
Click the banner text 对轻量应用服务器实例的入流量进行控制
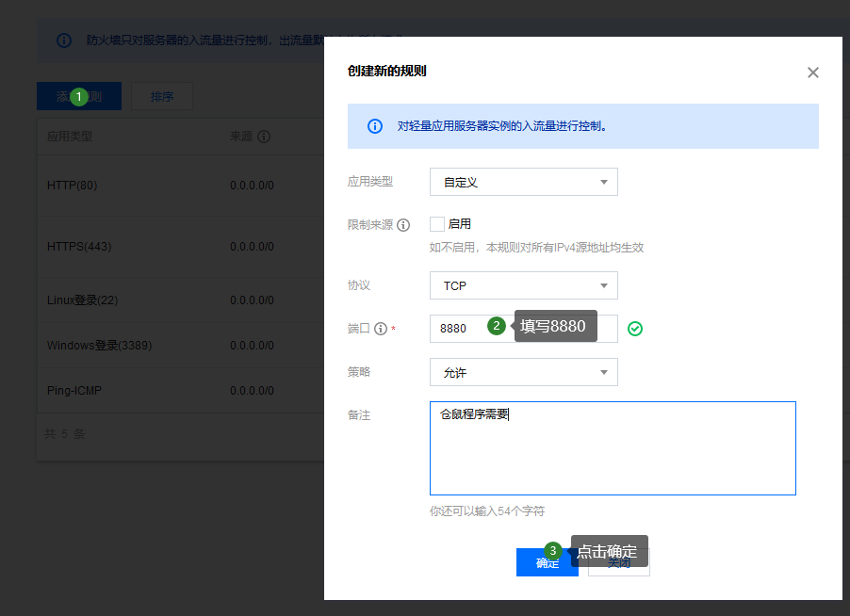[502, 126]
